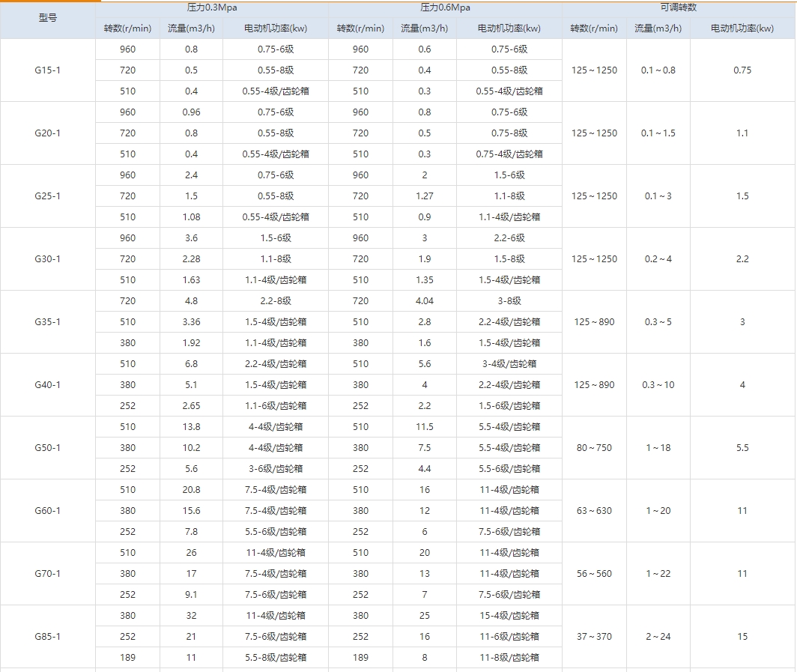Image resolution: width=797 pixels, height=672 pixels.
Task: Click motor cell 0.75-8级
Action: coord(509,133)
